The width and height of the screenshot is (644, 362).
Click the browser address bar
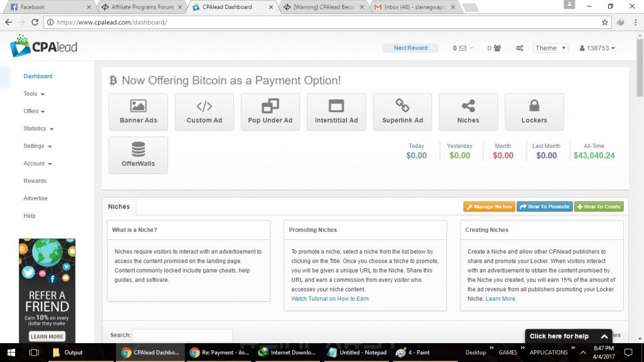[x=326, y=22]
